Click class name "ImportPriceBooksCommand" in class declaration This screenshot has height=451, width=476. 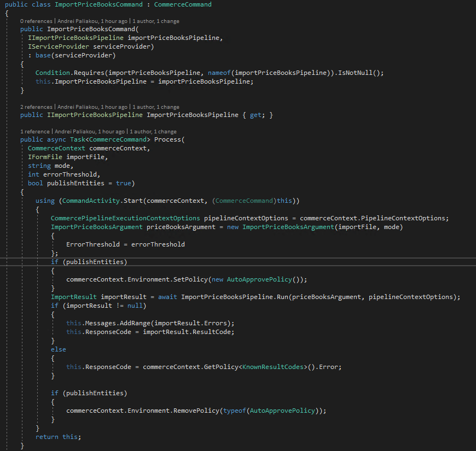(98, 4)
